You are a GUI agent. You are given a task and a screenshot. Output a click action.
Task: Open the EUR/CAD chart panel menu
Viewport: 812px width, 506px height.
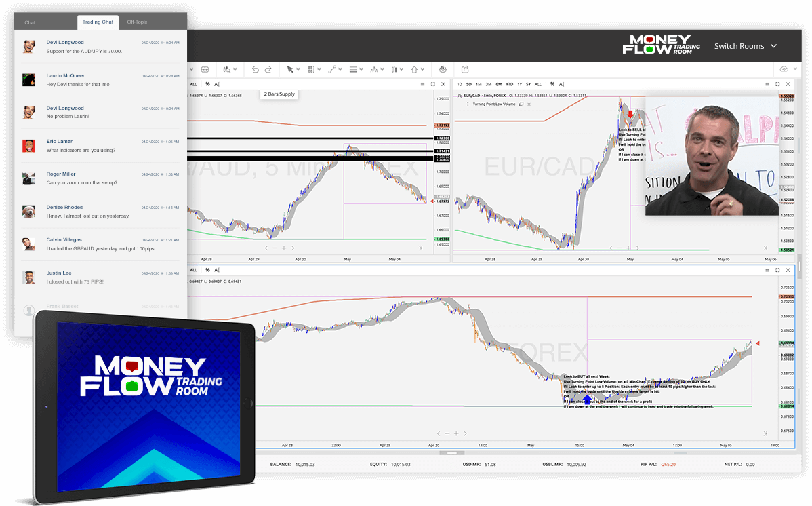coord(767,84)
